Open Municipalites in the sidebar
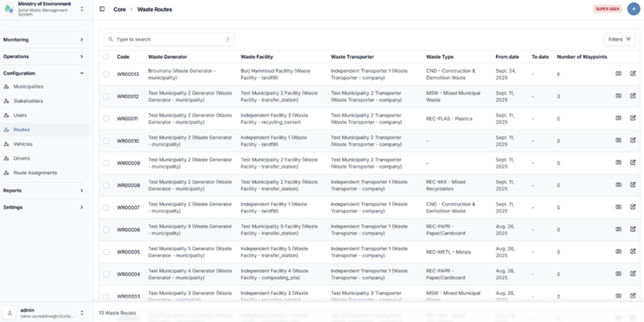 tap(45, 86)
